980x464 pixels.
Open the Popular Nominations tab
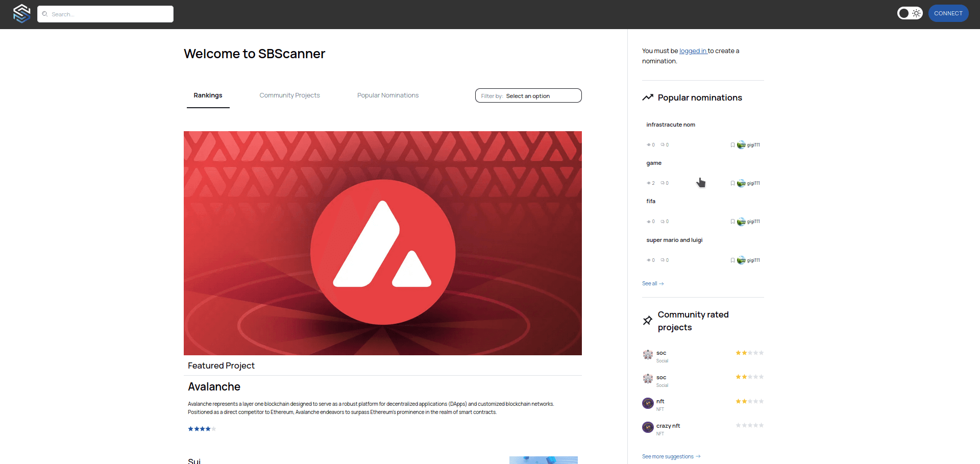[x=388, y=95]
